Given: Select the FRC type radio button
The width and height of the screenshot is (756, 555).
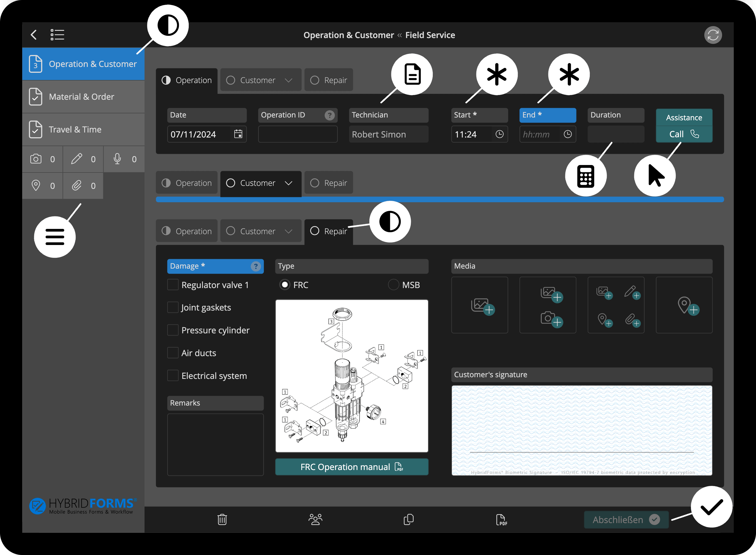Looking at the screenshot, I should point(285,284).
